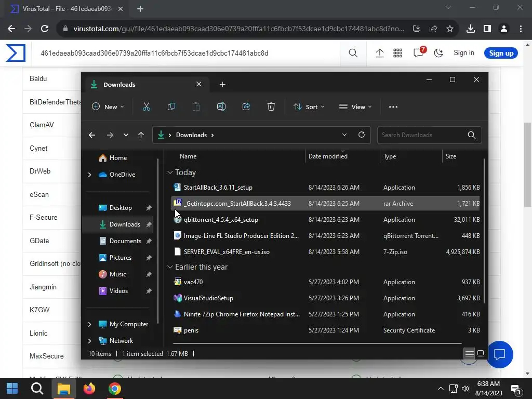The height and width of the screenshot is (399, 532).
Task: Select SERVER_EVAL_x64FRE_en-us.iso file
Action: (x=325, y=252)
